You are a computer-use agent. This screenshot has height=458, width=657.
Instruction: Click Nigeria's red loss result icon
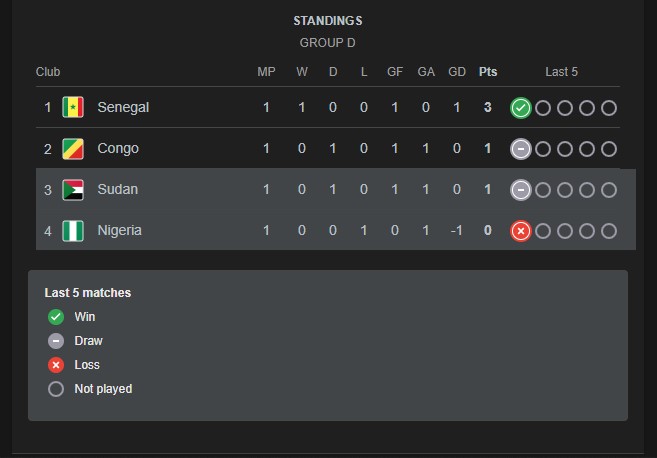(x=520, y=231)
